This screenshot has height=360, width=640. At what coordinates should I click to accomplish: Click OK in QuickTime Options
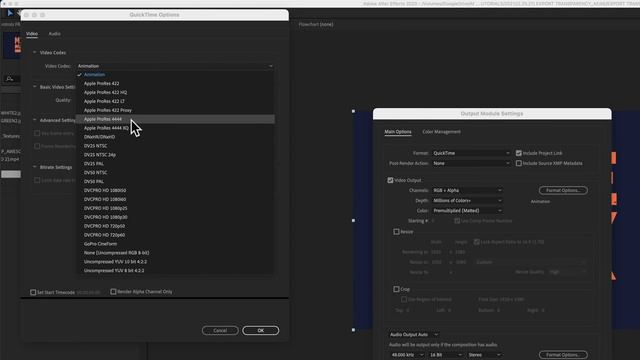(260, 331)
